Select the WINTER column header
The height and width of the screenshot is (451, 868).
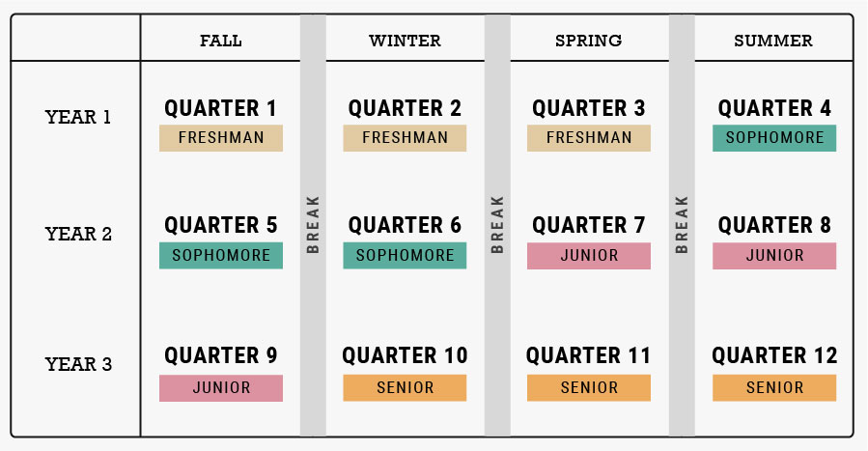coord(405,41)
